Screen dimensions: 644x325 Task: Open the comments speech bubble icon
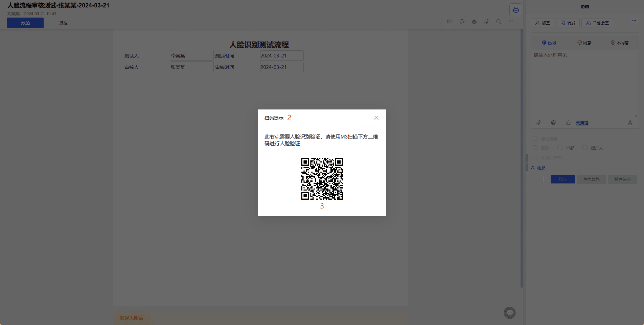(x=462, y=22)
